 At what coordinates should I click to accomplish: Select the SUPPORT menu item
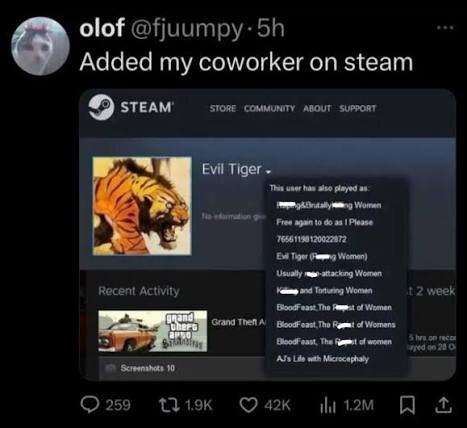(358, 109)
